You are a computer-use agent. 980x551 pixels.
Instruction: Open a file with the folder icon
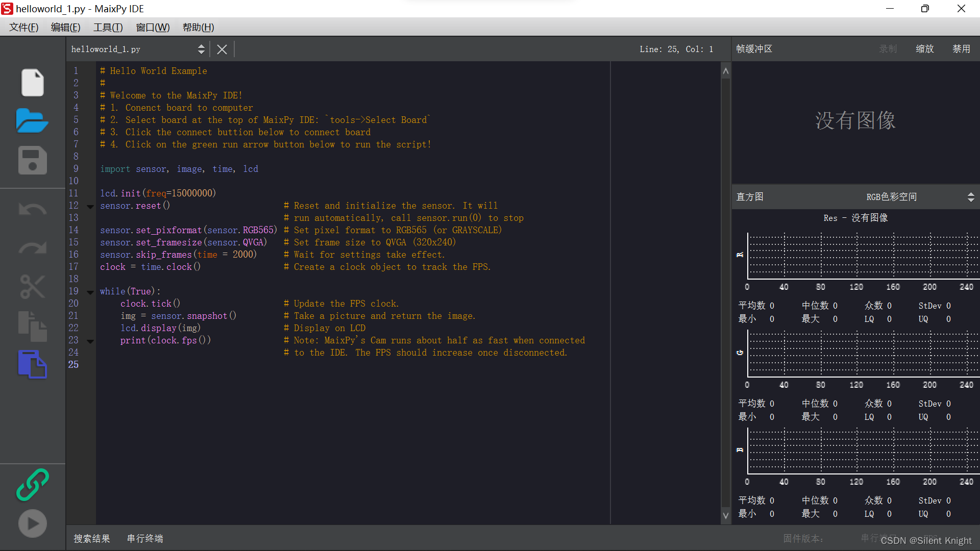[x=32, y=121]
